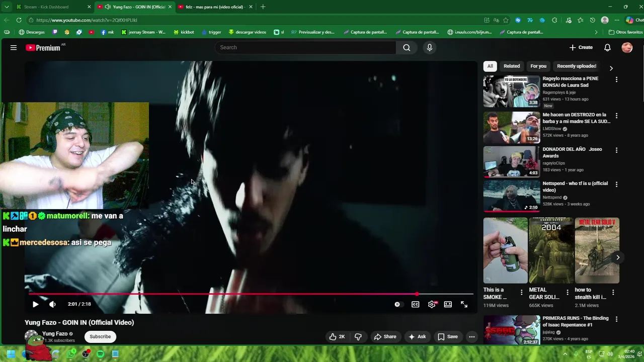Open the Descargas bookmark

(x=32, y=32)
